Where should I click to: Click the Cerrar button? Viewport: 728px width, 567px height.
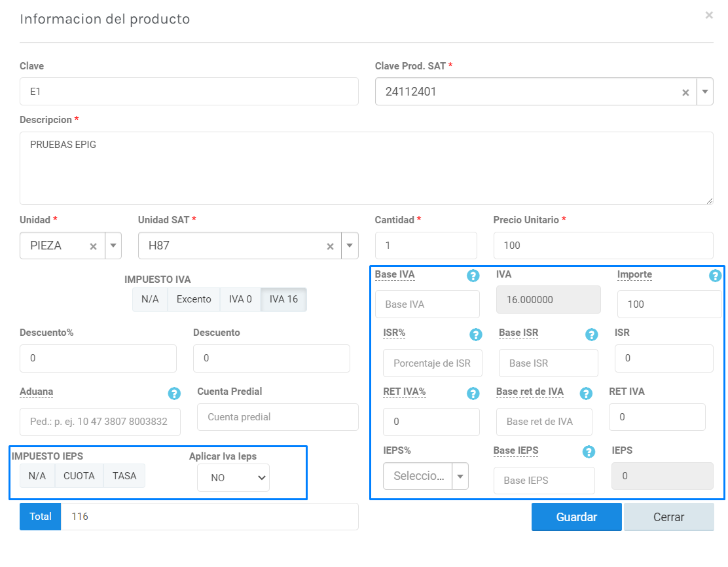point(668,517)
